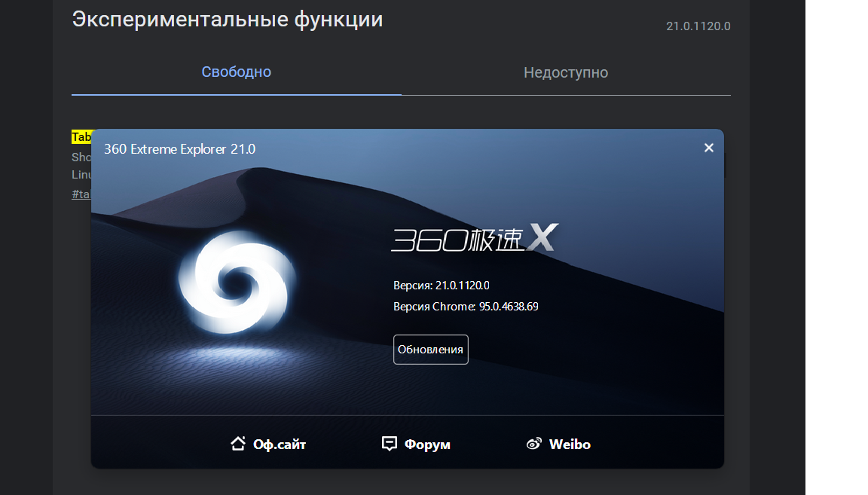
Task: Close the 360 Extreme Explorer dialog
Action: [708, 148]
